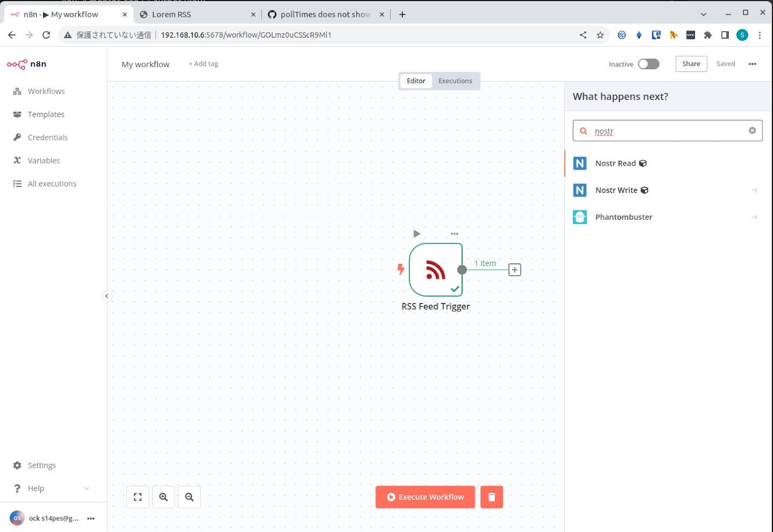Click the Add tag link
Viewport: 773px width, 532px height.
click(x=203, y=64)
